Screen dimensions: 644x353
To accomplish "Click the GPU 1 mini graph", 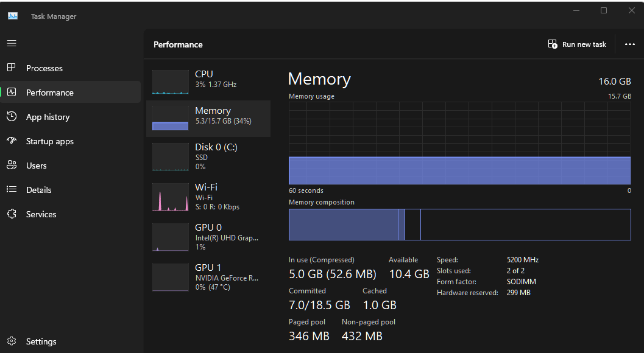I will tap(171, 277).
